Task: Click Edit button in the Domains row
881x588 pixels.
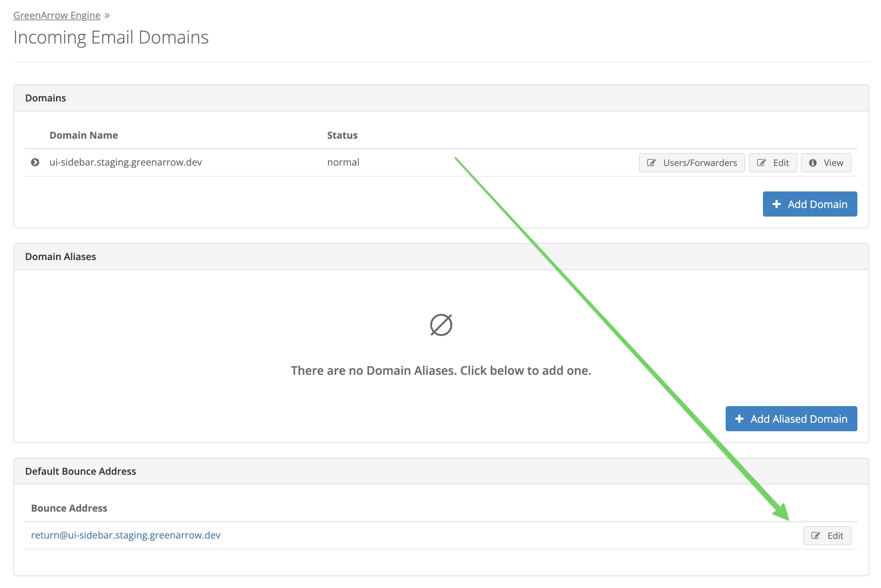Action: [772, 163]
